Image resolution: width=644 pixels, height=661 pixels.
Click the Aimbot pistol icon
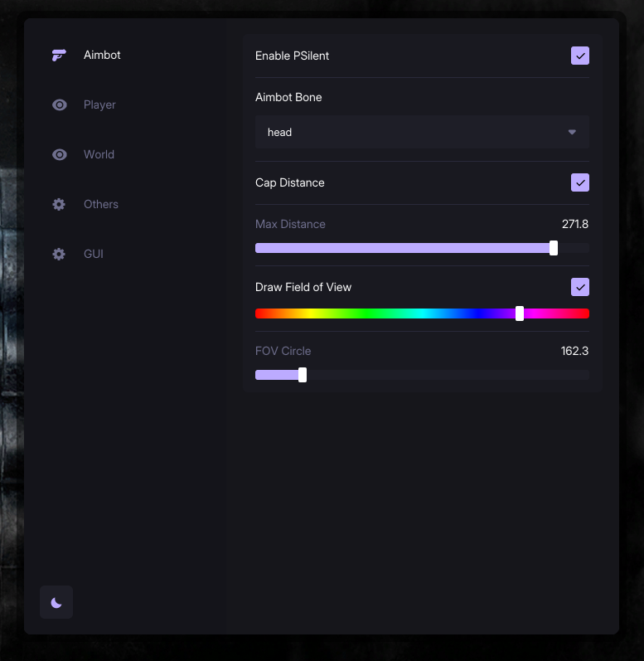click(x=59, y=56)
